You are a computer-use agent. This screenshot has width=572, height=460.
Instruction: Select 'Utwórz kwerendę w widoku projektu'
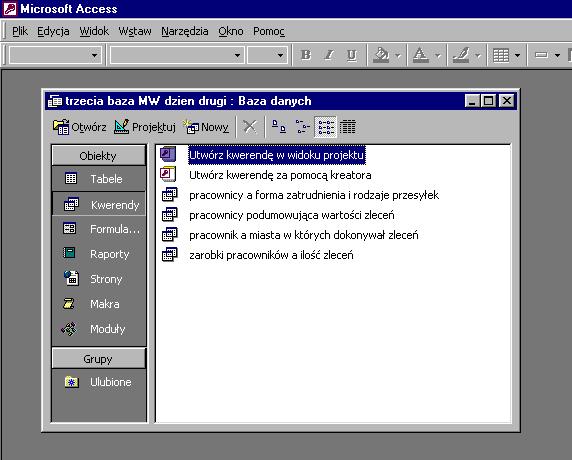(277, 155)
